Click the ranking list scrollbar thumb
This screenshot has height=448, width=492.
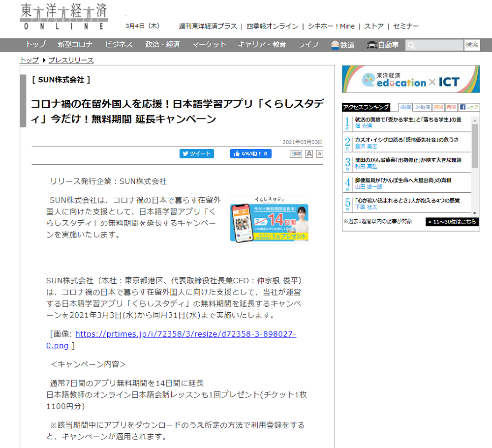[x=475, y=146]
